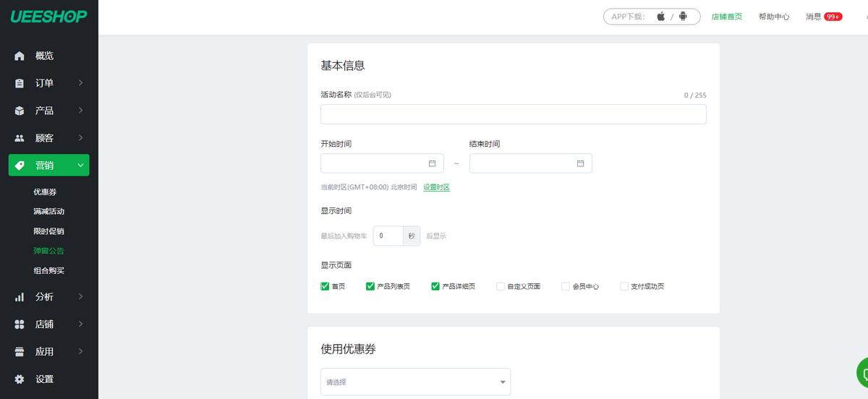Click the 开始时间 date field
The image size is (868, 399).
382,163
